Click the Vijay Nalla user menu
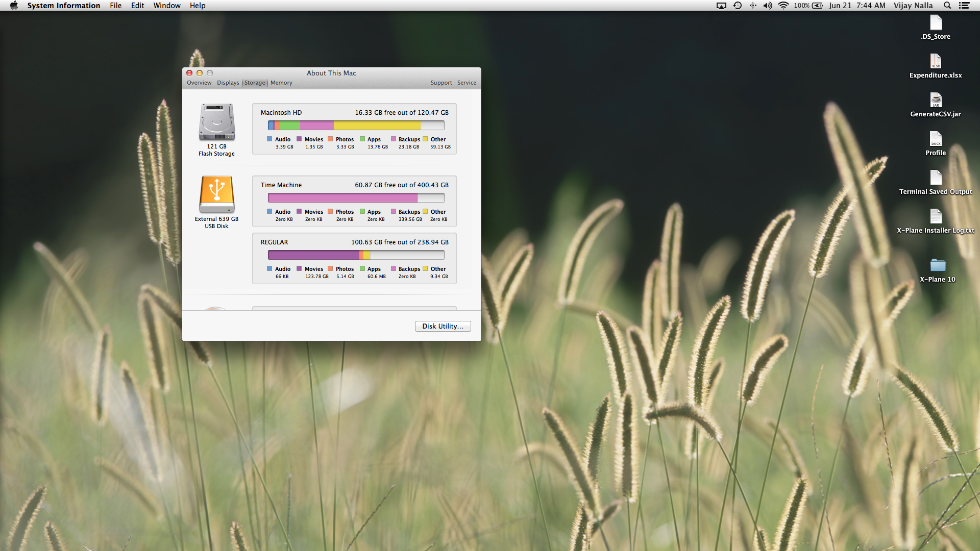 (913, 6)
